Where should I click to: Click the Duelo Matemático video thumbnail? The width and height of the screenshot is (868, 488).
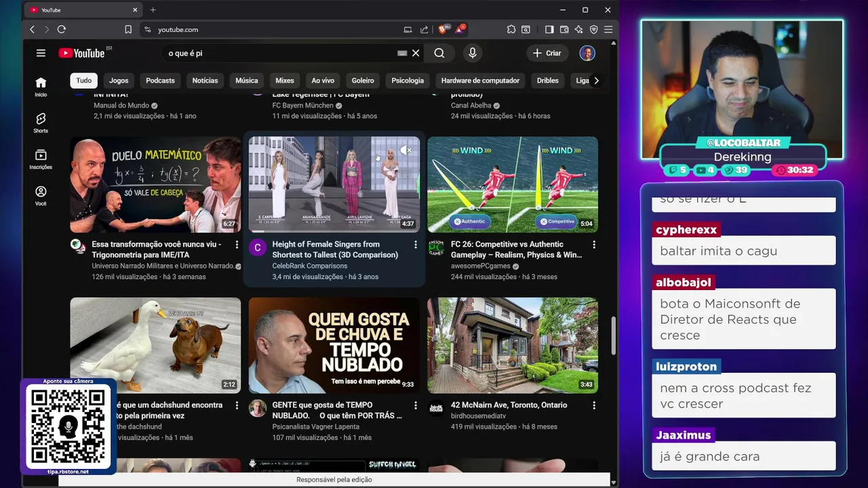(155, 184)
